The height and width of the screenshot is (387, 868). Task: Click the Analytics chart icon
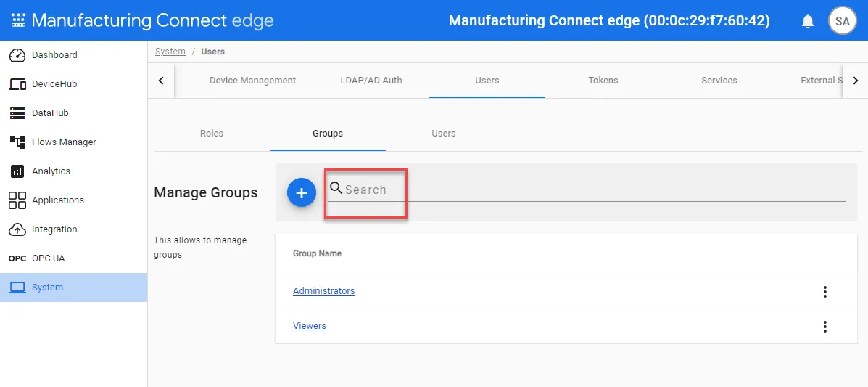[x=17, y=171]
